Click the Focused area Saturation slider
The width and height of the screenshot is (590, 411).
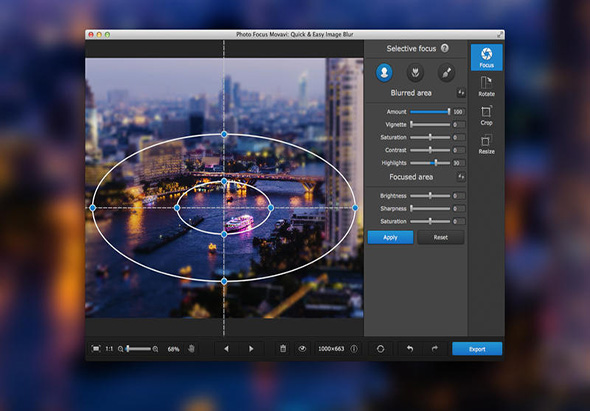point(430,221)
